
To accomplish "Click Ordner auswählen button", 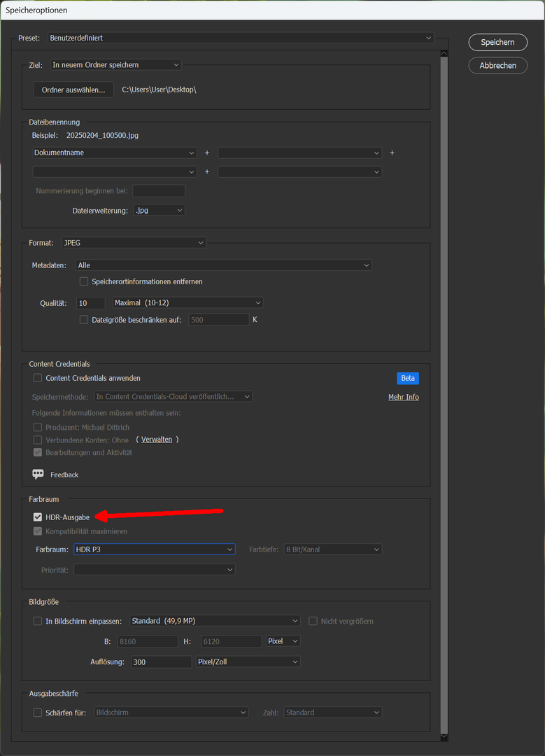I will [x=73, y=90].
